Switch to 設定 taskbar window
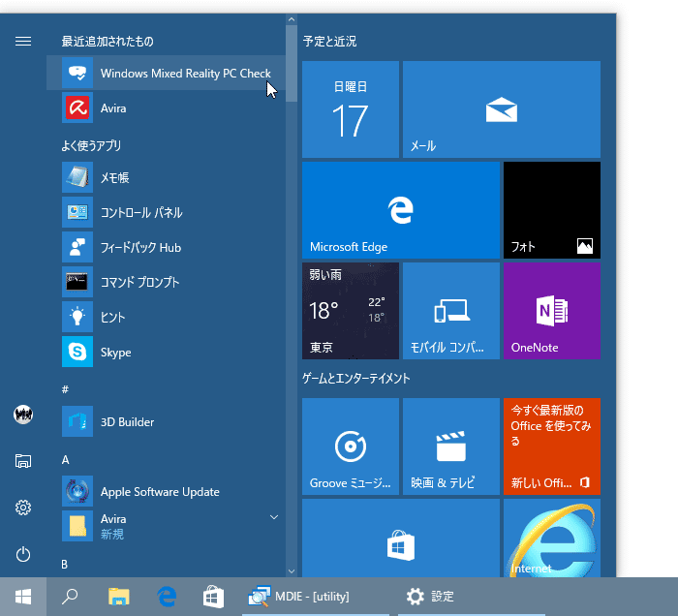This screenshot has height=616, width=678. click(472, 597)
